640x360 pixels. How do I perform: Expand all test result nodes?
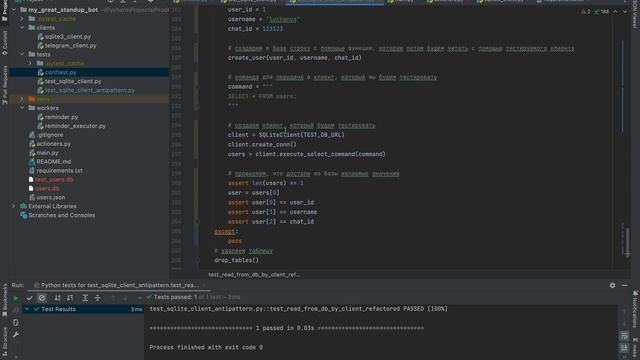[85, 298]
